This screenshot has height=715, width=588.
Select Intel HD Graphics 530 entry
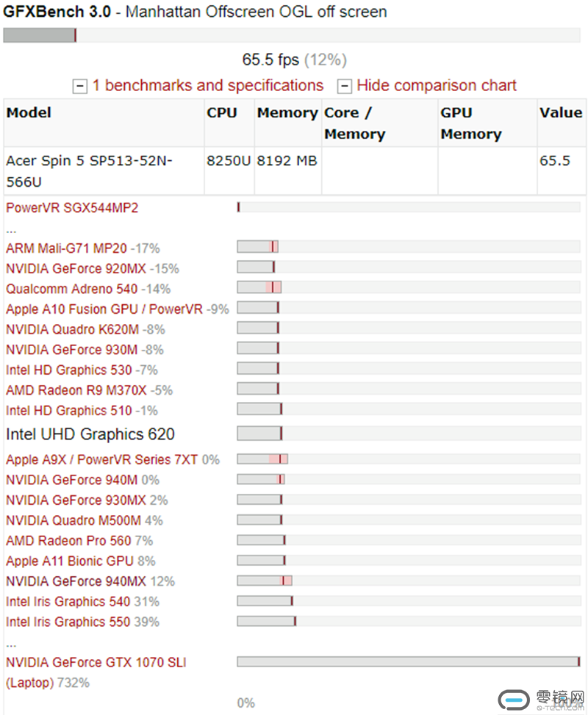point(69,370)
